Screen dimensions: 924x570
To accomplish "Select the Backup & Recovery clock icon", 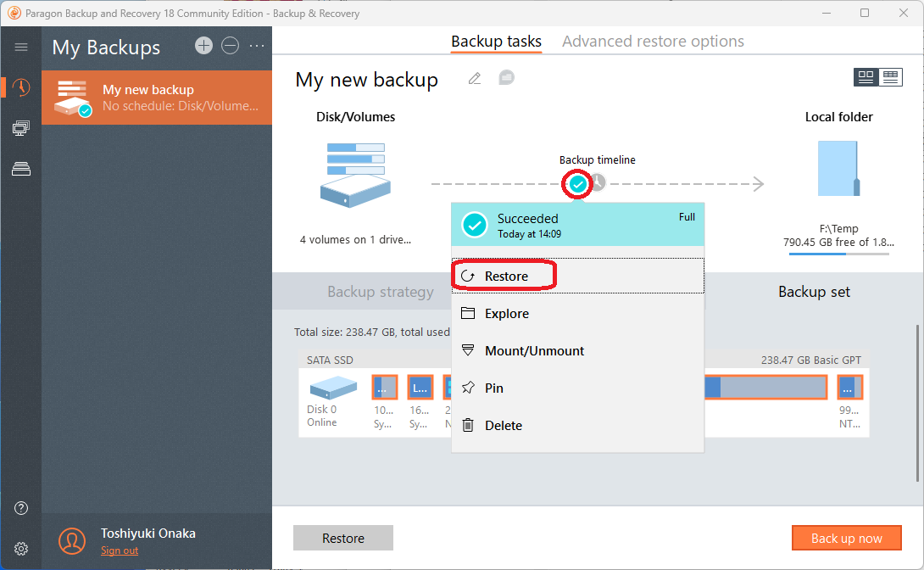I will pos(20,87).
